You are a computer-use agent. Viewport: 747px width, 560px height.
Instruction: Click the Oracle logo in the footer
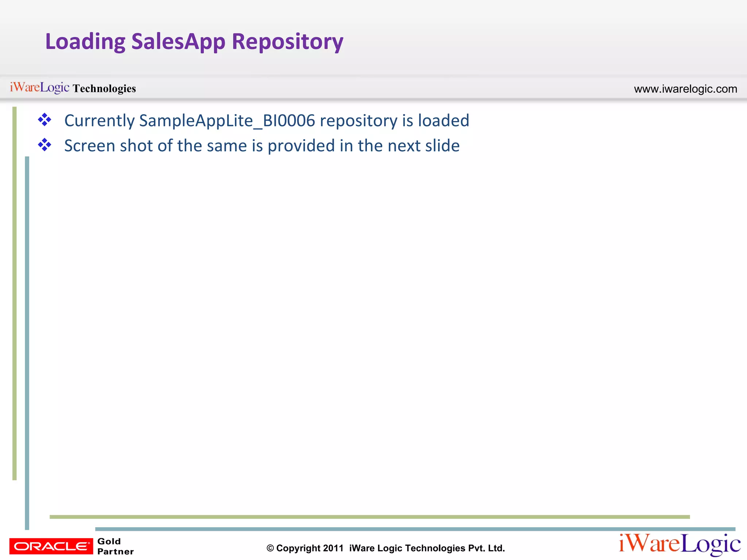tap(51, 546)
